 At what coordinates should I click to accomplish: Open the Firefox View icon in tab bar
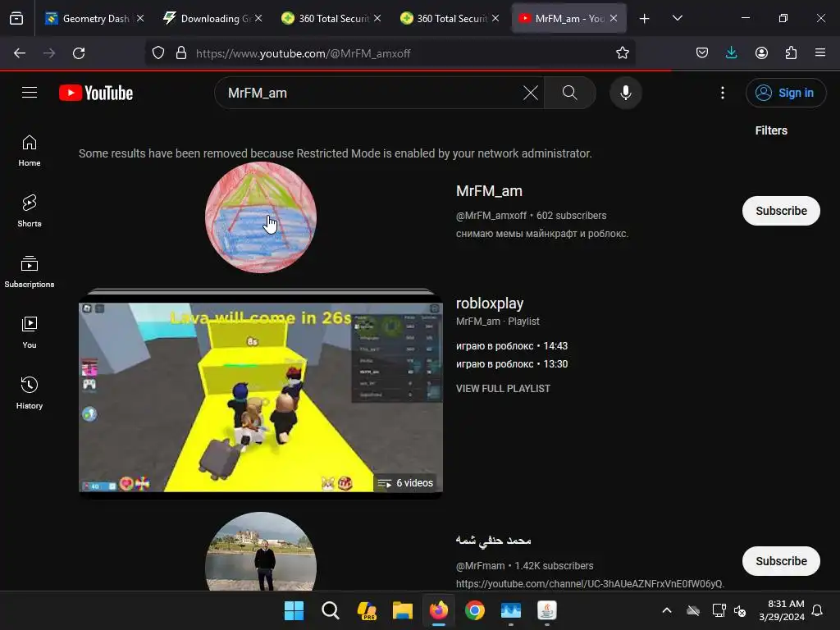point(16,19)
